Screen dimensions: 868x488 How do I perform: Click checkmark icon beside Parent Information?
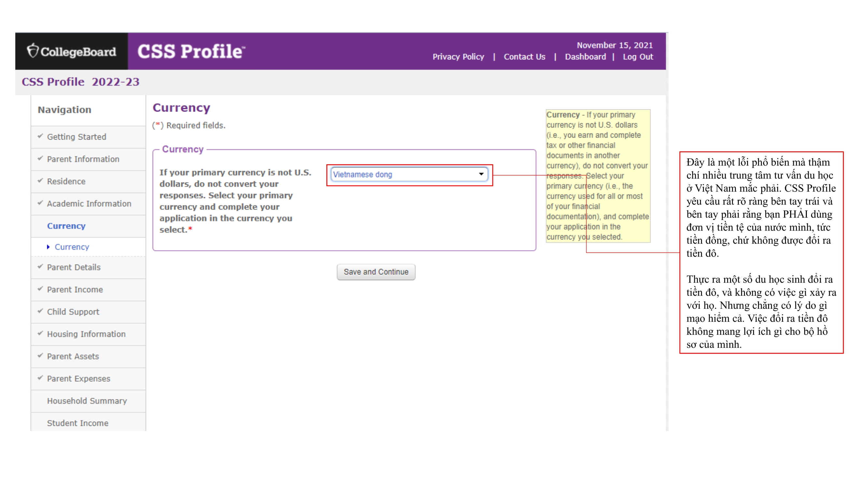pyautogui.click(x=40, y=159)
